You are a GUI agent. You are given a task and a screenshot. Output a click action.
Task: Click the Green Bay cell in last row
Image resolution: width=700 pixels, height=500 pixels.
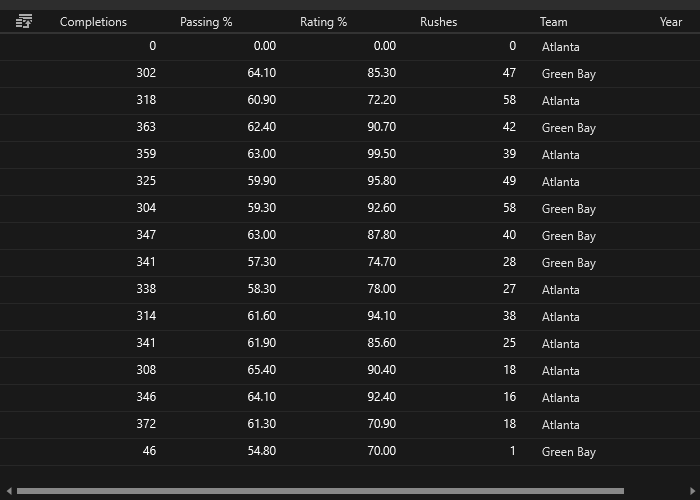click(568, 452)
